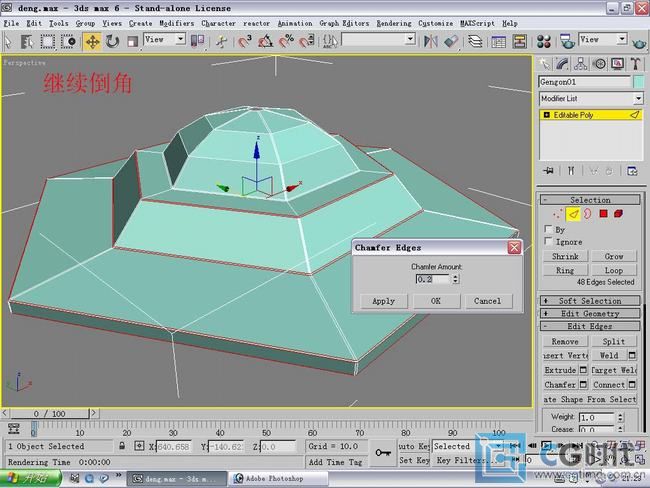
Task: Increase Chamfer Amount with spinner arrows
Action: [455, 277]
